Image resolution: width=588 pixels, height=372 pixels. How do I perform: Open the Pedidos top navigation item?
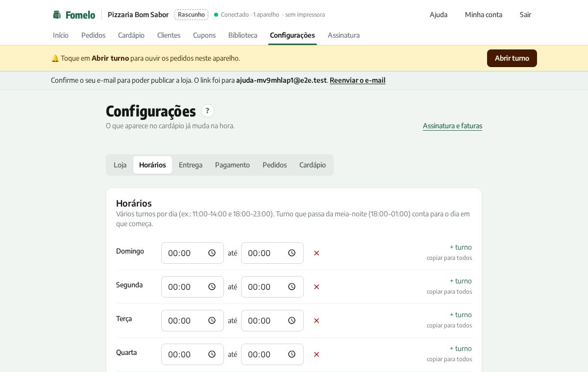pyautogui.click(x=93, y=35)
